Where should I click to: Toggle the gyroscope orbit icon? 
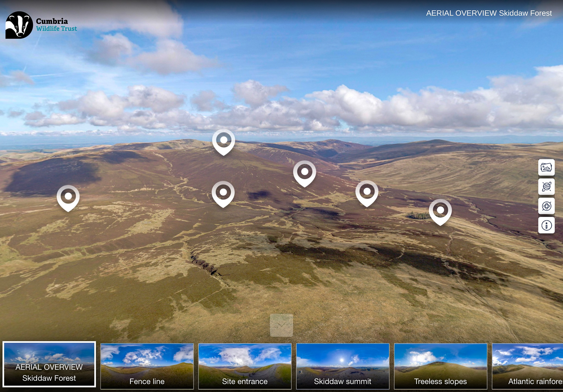[546, 206]
